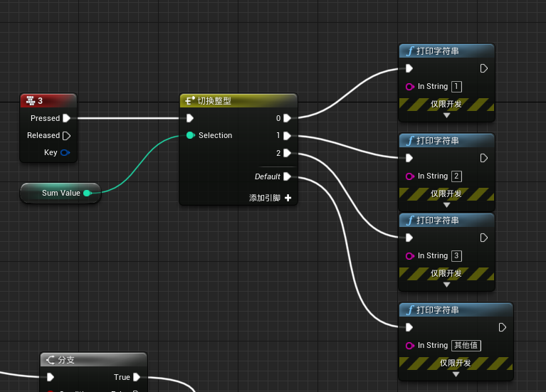
Task: Click the In String pink pin on last print node
Action: [409, 346]
